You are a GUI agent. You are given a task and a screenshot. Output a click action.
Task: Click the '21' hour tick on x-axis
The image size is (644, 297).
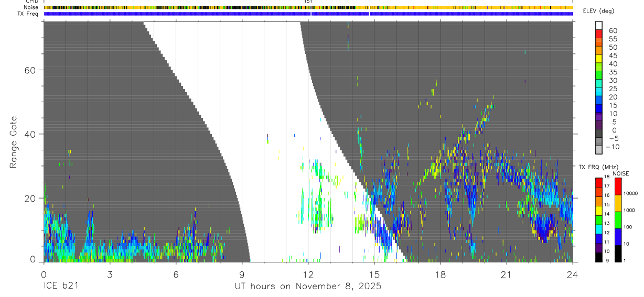tap(507, 275)
